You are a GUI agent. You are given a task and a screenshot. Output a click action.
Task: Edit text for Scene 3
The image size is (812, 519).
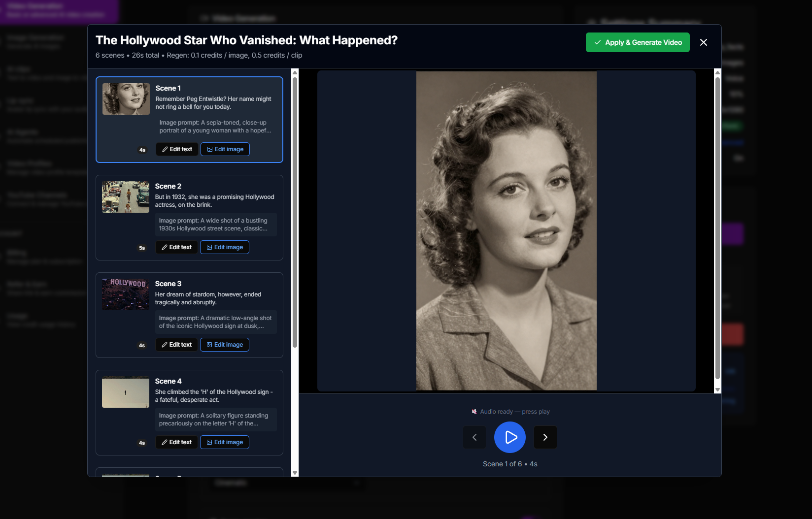tap(176, 345)
